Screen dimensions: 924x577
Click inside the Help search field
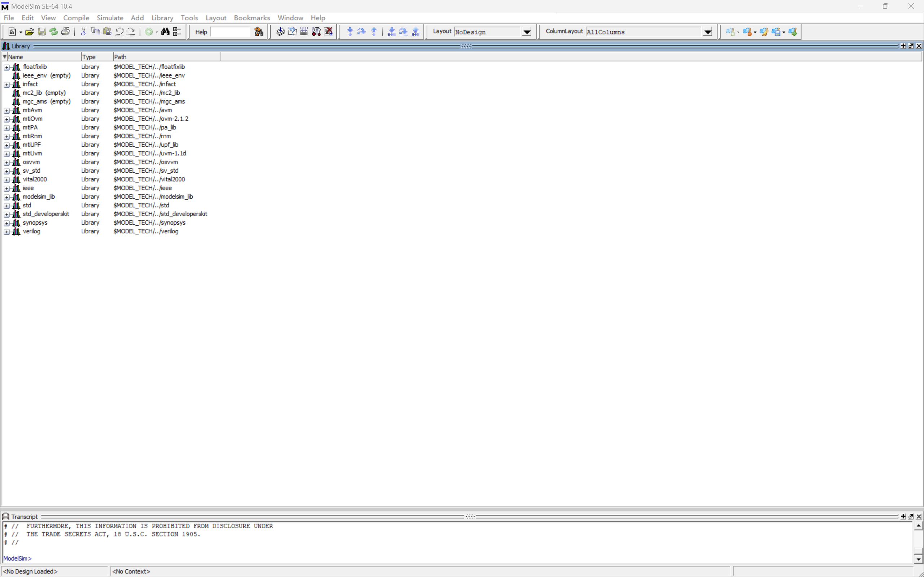pos(230,32)
